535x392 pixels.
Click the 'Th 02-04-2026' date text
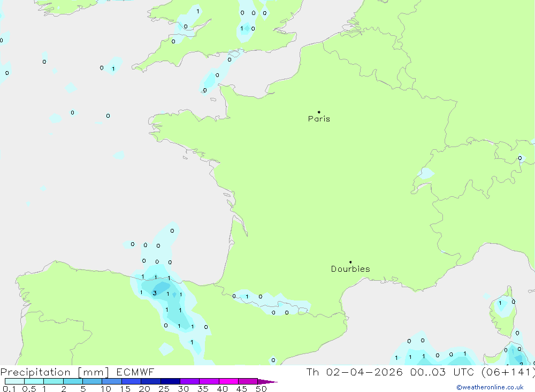coord(354,372)
